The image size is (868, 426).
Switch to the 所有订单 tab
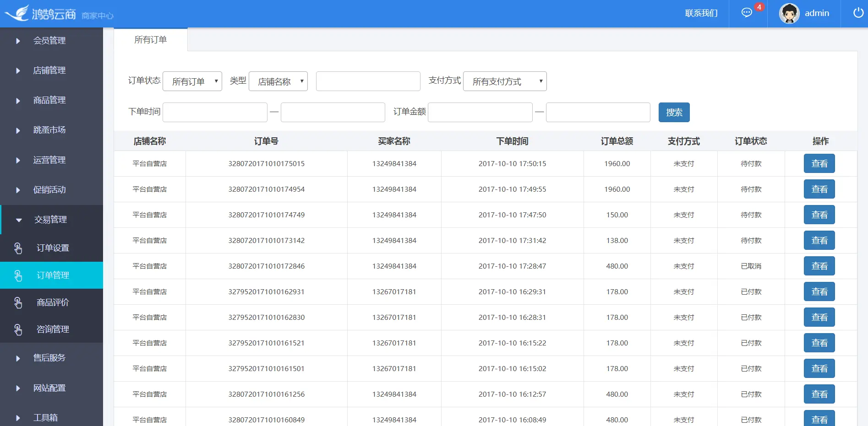tap(151, 40)
